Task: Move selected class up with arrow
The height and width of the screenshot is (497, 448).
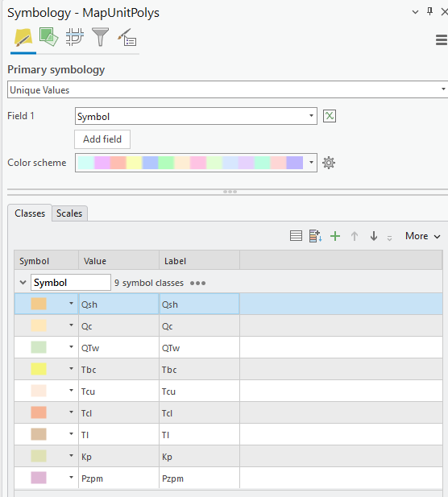Action: pos(355,236)
